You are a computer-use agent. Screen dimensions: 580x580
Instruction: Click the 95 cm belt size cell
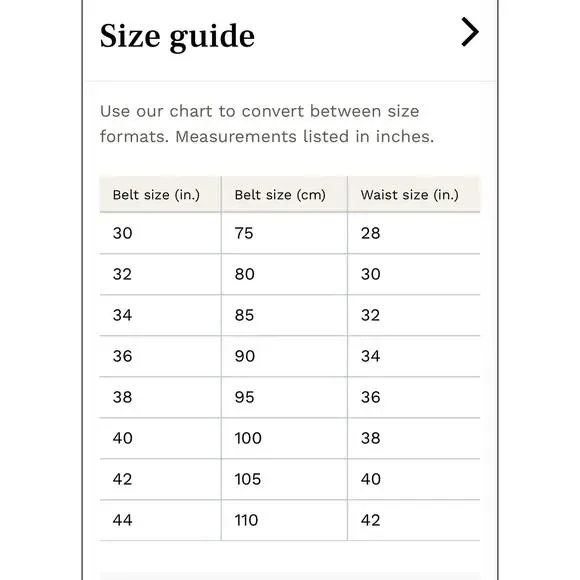point(284,397)
